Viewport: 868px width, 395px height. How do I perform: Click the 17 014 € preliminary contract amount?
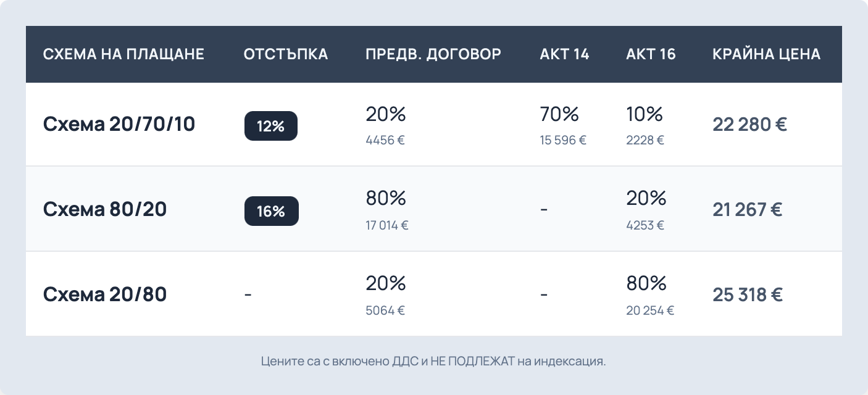tap(387, 225)
